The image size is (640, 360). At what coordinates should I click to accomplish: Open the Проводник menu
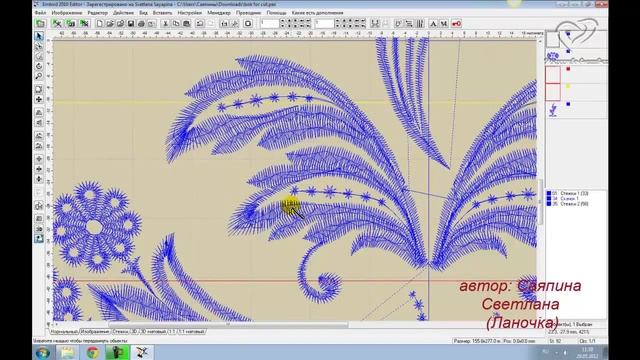[x=248, y=13]
